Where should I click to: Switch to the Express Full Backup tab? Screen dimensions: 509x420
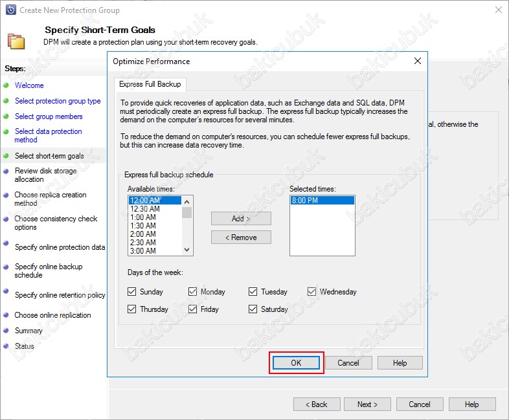coord(150,84)
